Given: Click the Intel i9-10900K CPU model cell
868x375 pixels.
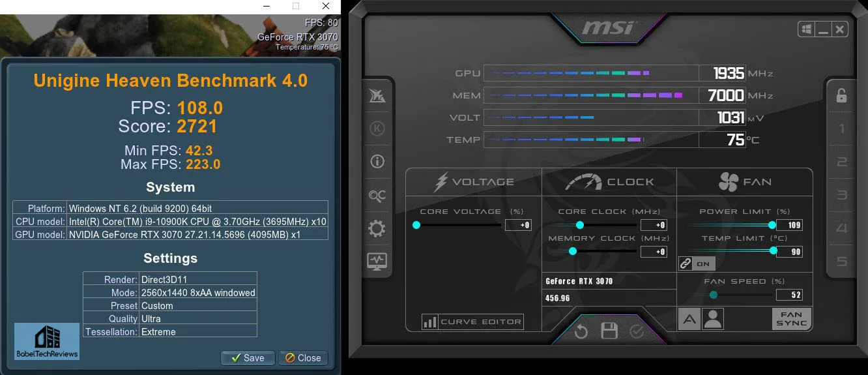Looking at the screenshot, I should click(x=197, y=222).
